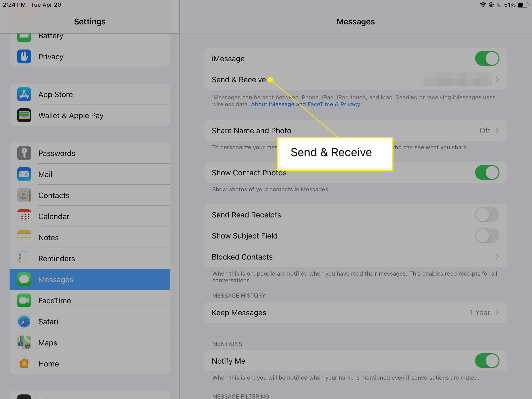This screenshot has height=399, width=532.
Task: Tap the Safari compass icon
Action: [x=24, y=321]
